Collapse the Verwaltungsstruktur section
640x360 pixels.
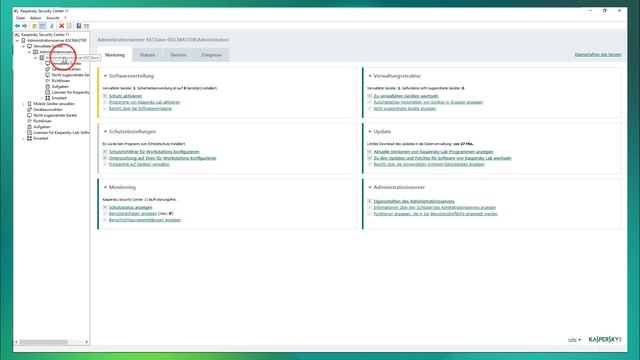point(370,76)
